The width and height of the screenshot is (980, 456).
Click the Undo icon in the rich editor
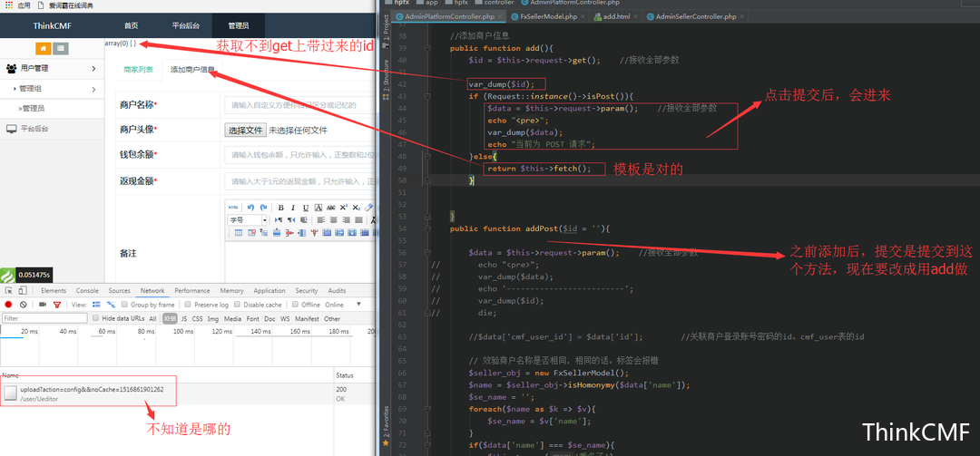(250, 208)
